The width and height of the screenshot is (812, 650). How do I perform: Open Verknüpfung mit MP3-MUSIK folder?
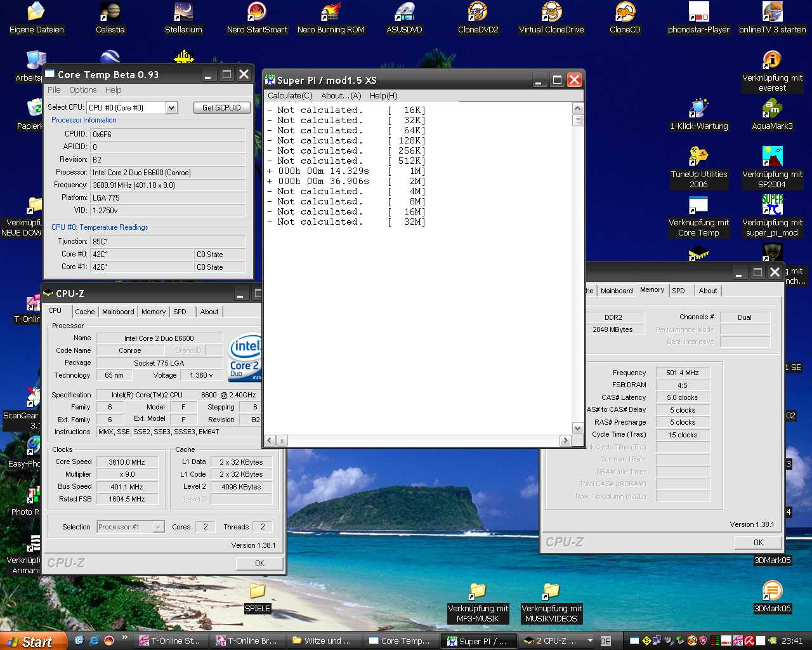pos(478,602)
